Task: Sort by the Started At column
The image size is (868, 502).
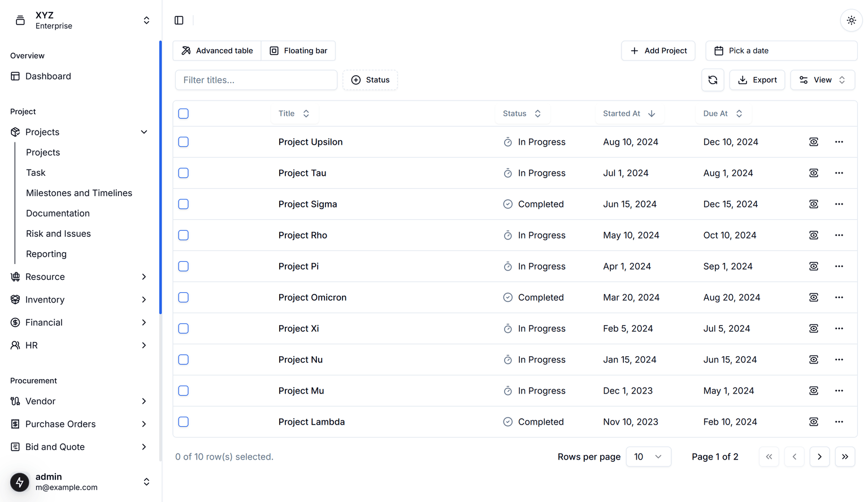Action: pyautogui.click(x=628, y=114)
